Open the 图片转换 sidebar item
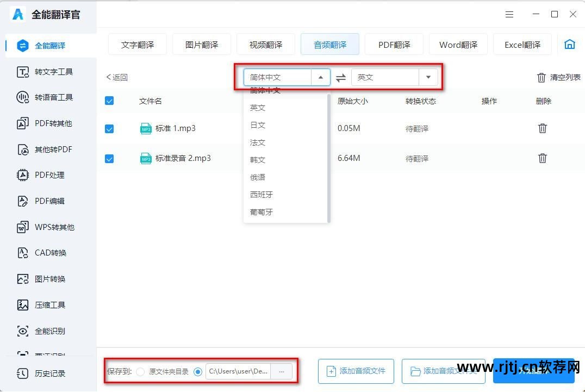 [x=41, y=279]
